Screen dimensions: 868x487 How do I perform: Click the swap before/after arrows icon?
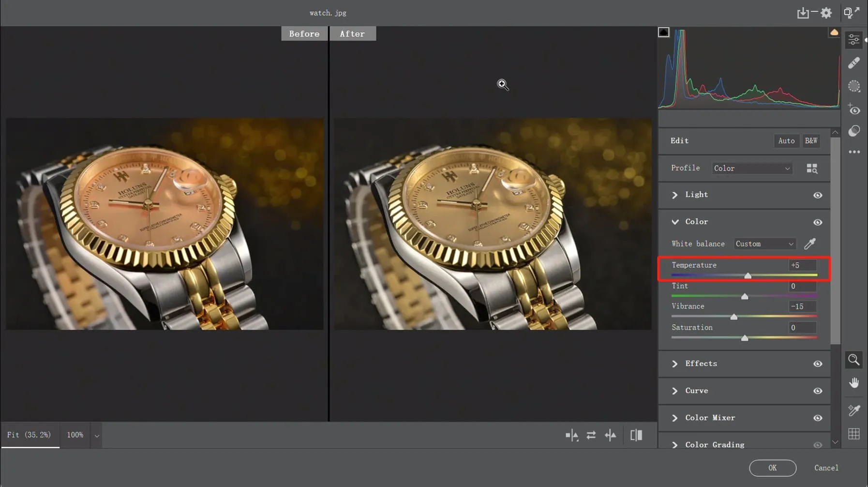pos(591,435)
